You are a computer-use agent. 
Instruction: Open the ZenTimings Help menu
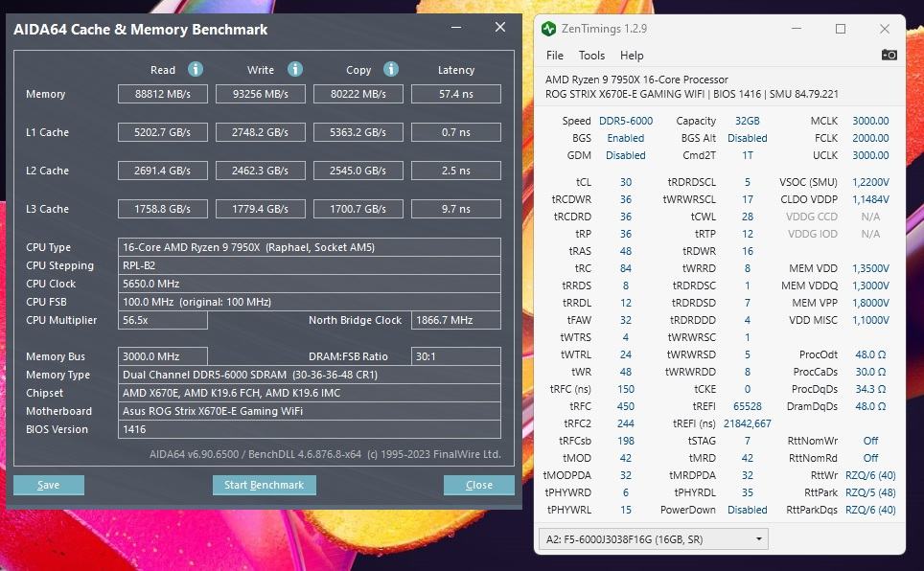(632, 56)
